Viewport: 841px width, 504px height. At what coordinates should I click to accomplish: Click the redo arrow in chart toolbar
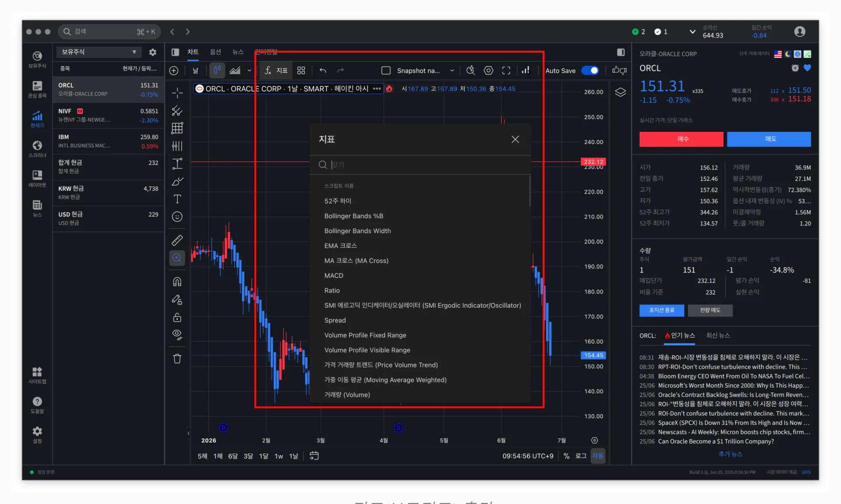[x=340, y=70]
